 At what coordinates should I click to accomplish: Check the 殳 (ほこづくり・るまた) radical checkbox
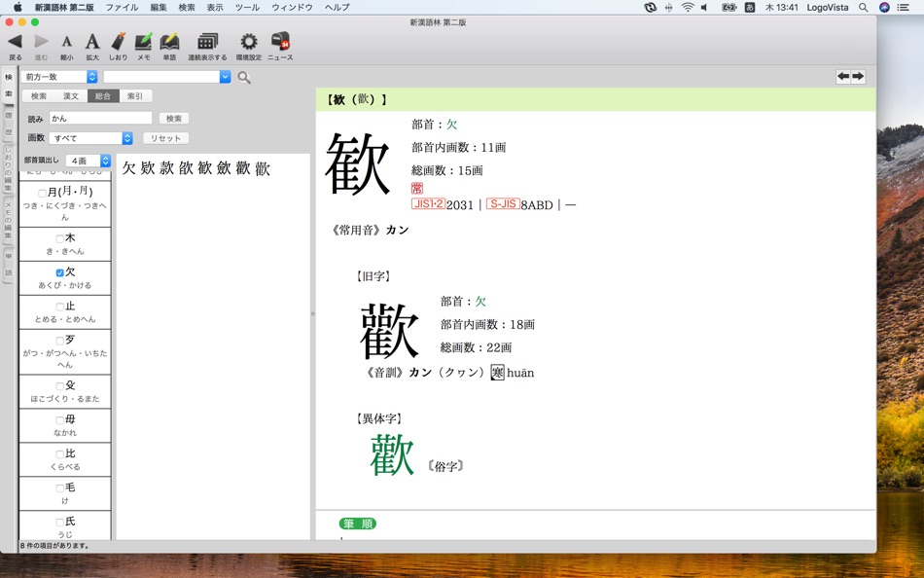click(x=59, y=386)
